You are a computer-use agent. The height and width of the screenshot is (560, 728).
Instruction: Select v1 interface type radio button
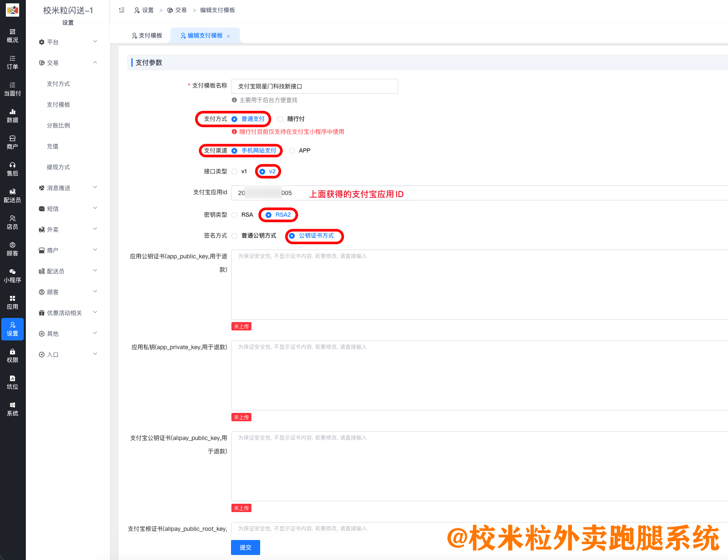[x=235, y=172]
